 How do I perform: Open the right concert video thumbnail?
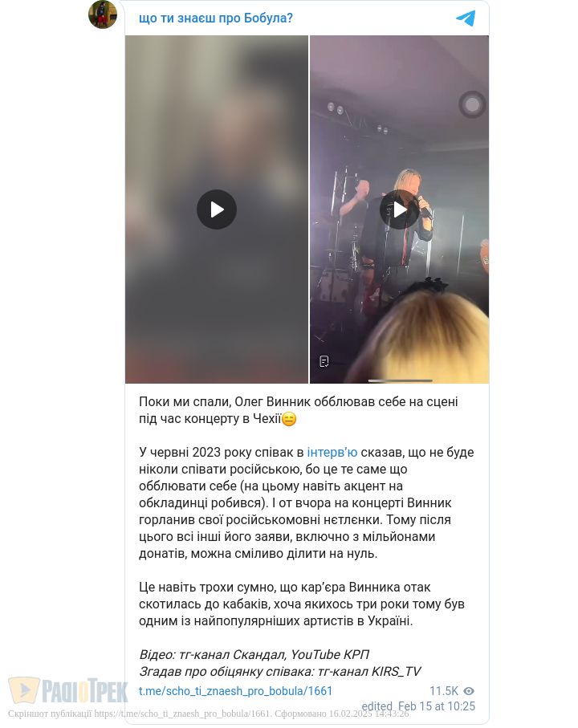(399, 209)
